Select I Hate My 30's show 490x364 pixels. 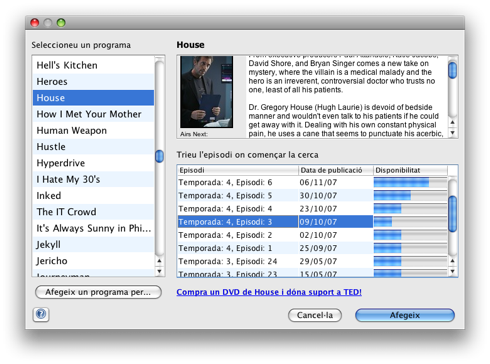click(93, 179)
